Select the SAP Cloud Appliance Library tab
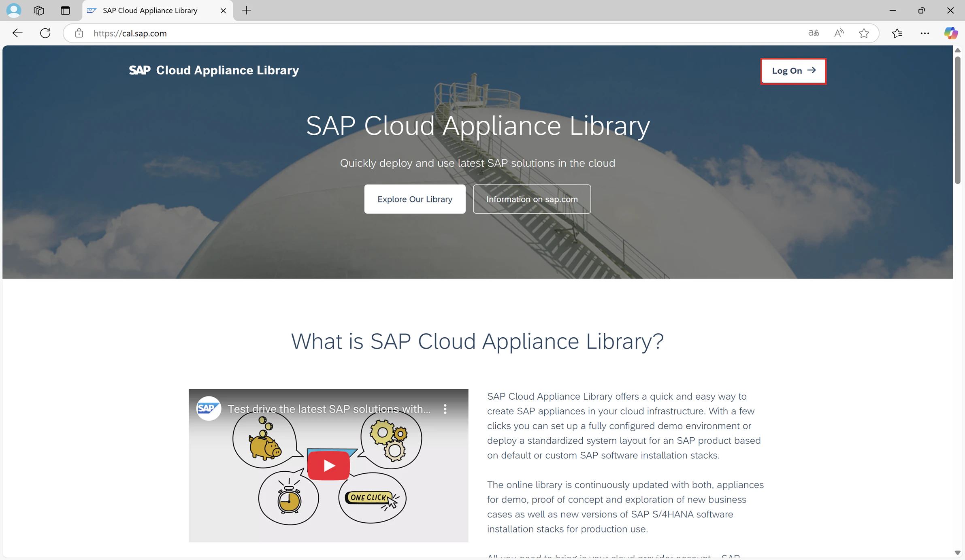Viewport: 965px width, 560px height. [x=157, y=11]
